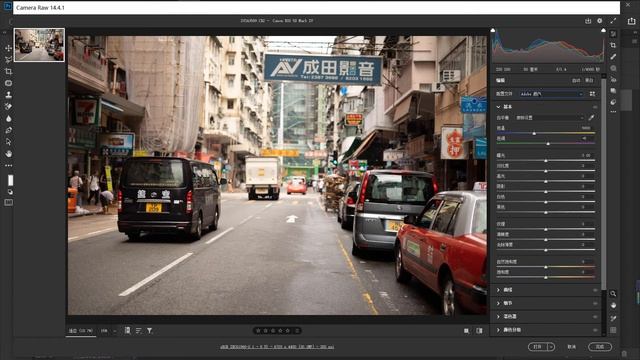Click the 黑白 black and white button
Image resolution: width=640 pixels, height=360 pixels.
(589, 80)
